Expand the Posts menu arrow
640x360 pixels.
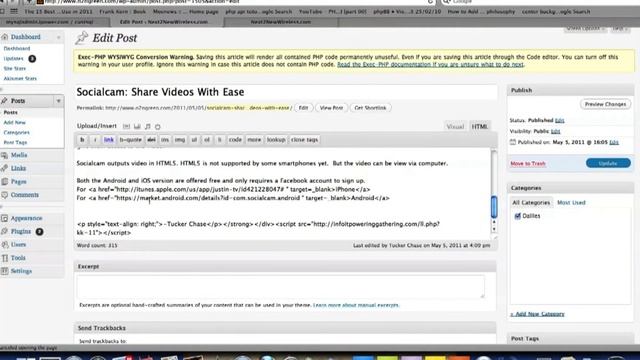[x=58, y=101]
